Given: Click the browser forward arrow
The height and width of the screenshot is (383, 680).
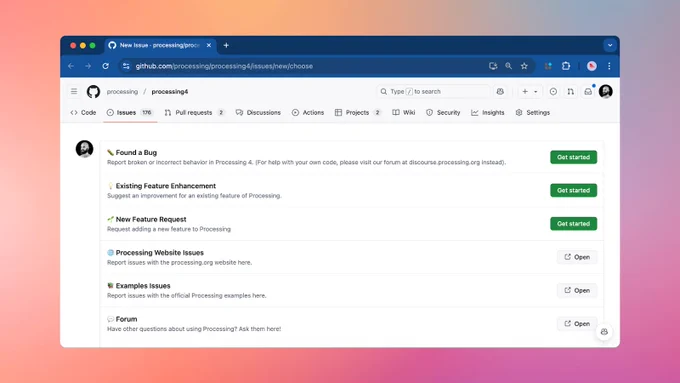Looking at the screenshot, I should (x=88, y=66).
